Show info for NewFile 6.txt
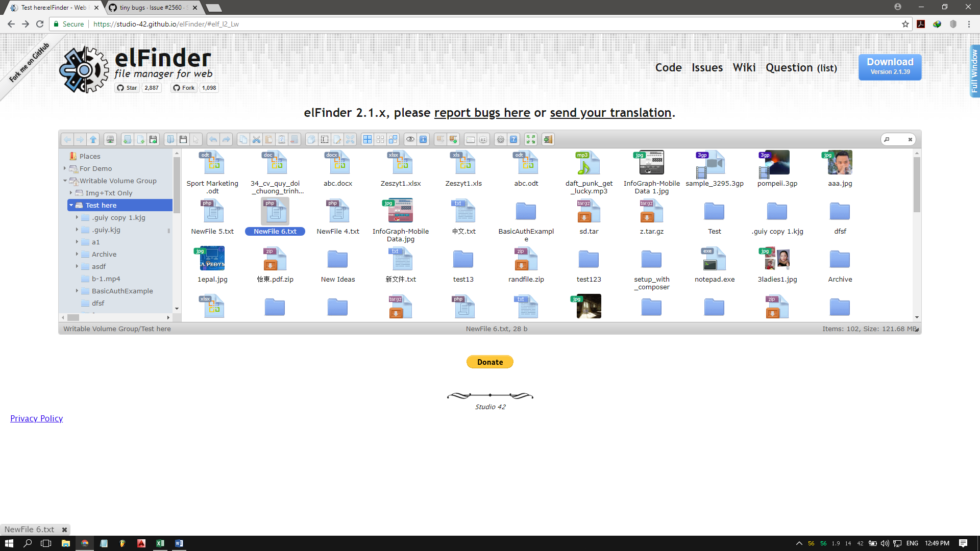This screenshot has width=980, height=551. 423,139
